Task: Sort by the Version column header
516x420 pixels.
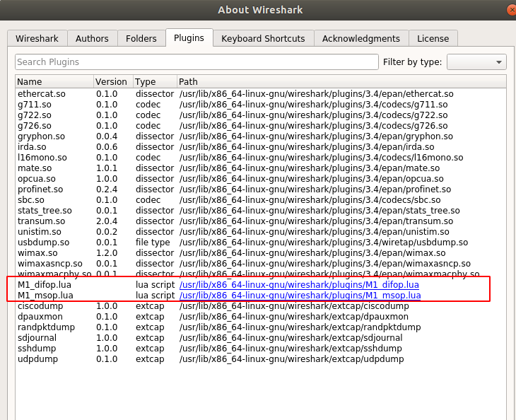Action: [113, 81]
